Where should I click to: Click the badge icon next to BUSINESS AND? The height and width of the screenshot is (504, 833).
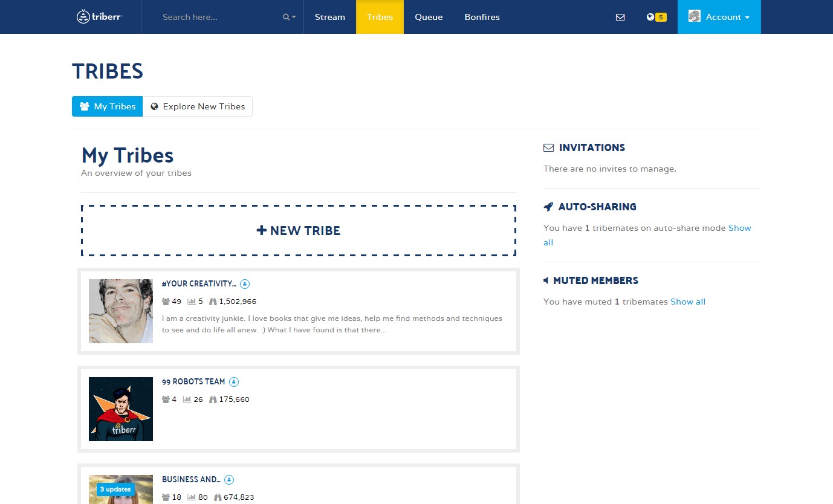click(229, 480)
